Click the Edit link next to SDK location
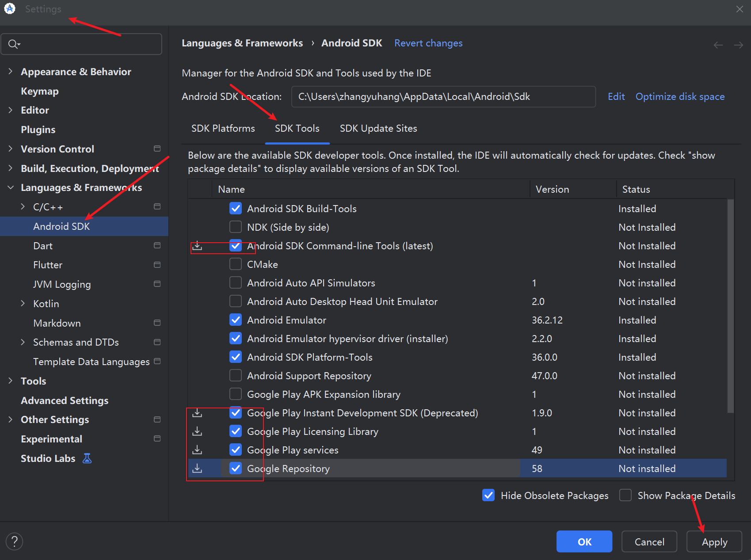The image size is (751, 560). coord(616,96)
